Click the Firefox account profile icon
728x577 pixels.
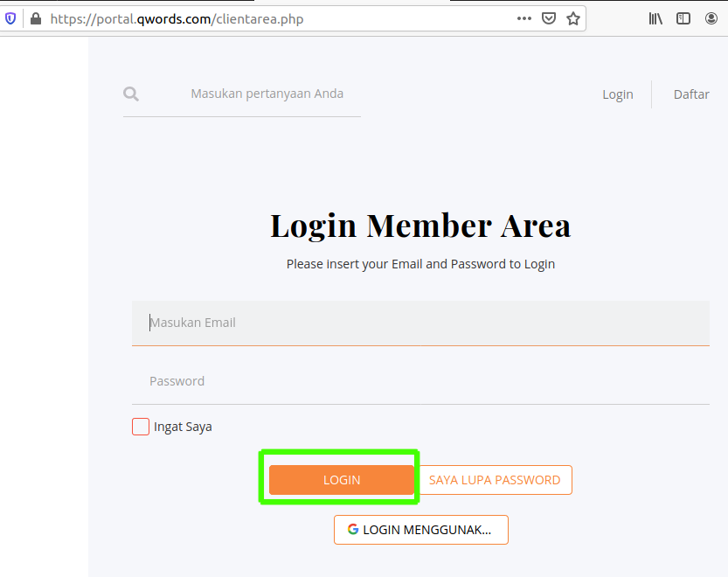coord(711,17)
